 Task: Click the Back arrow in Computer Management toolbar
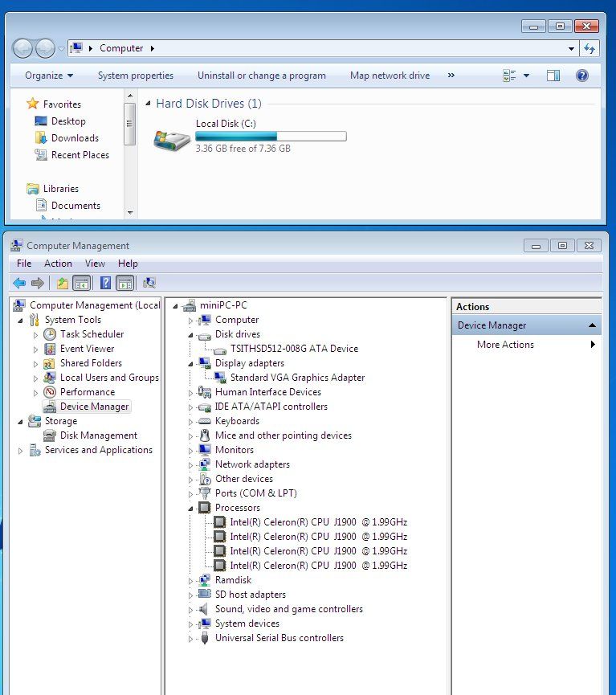tap(19, 283)
